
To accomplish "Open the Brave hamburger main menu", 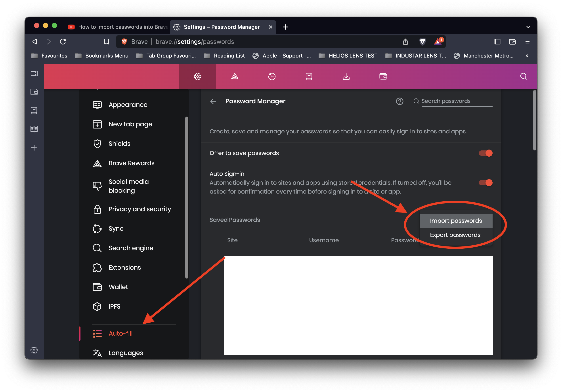I will pyautogui.click(x=527, y=42).
